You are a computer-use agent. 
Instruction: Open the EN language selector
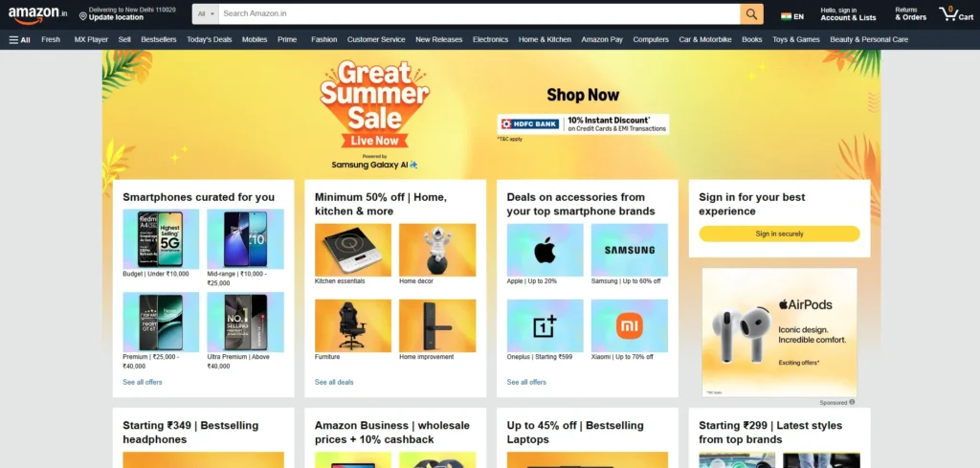click(x=791, y=17)
